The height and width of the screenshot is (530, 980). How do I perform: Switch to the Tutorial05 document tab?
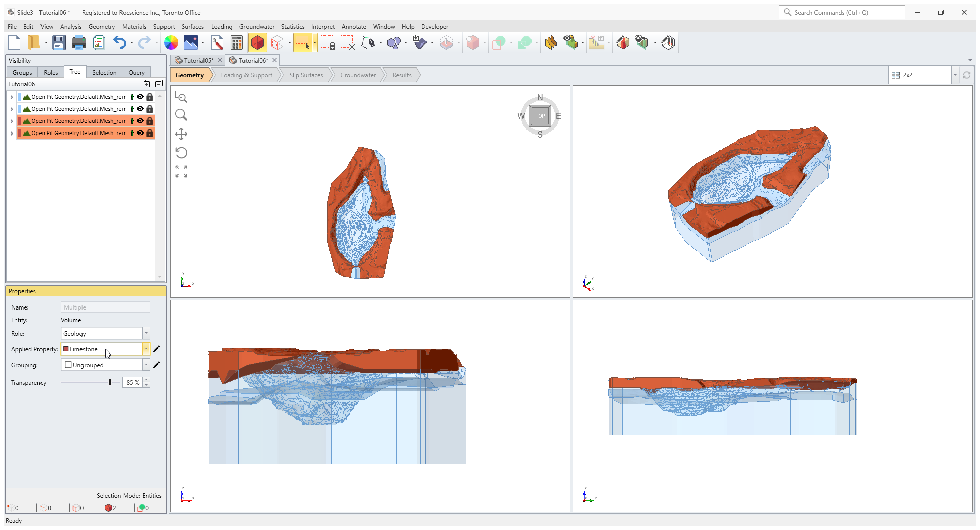[x=198, y=60]
